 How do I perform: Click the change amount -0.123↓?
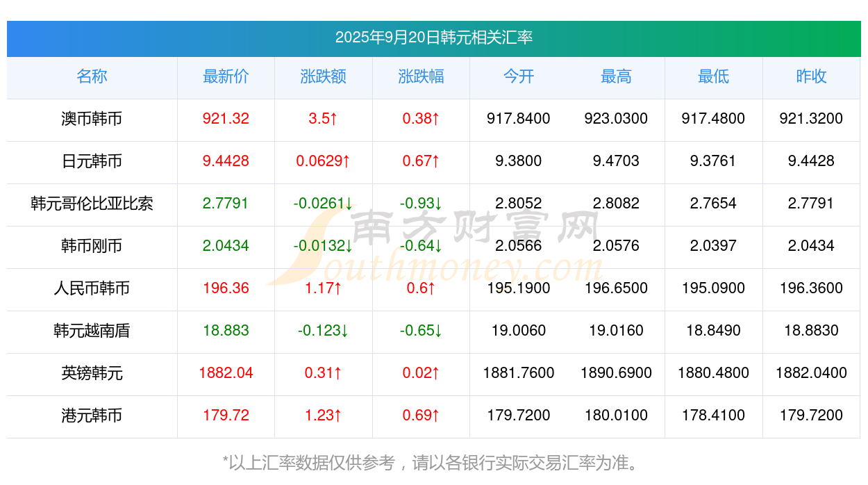point(324,331)
